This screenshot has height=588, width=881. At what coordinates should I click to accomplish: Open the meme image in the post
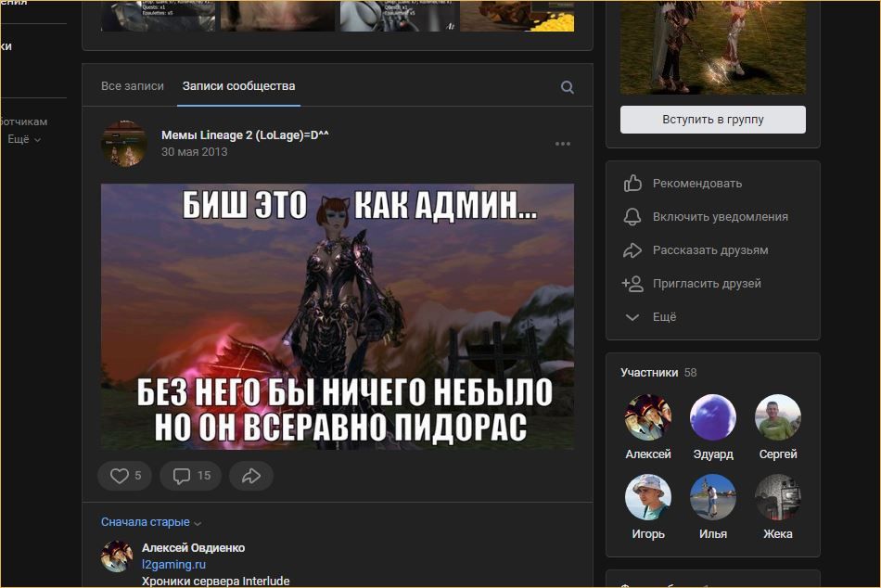coord(338,316)
